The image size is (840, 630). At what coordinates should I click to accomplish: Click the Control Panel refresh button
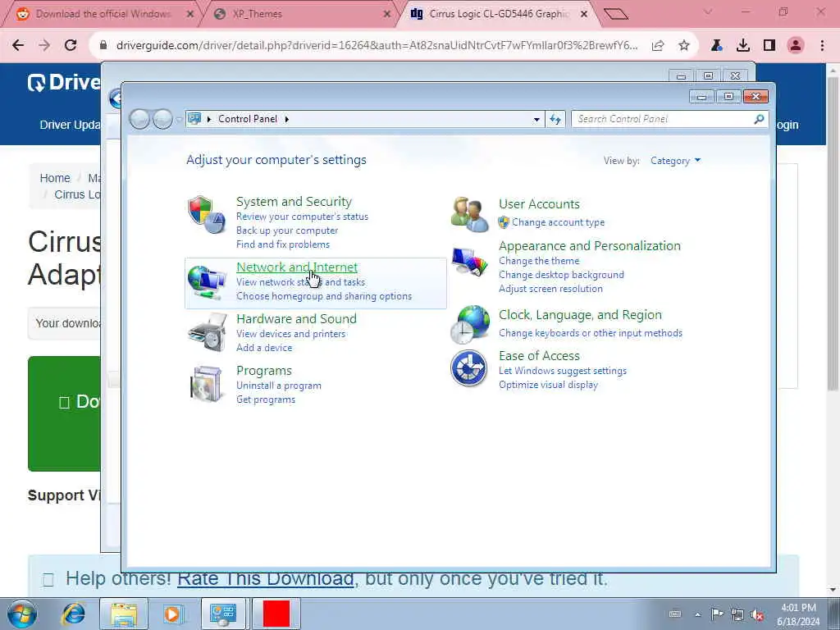click(x=555, y=119)
